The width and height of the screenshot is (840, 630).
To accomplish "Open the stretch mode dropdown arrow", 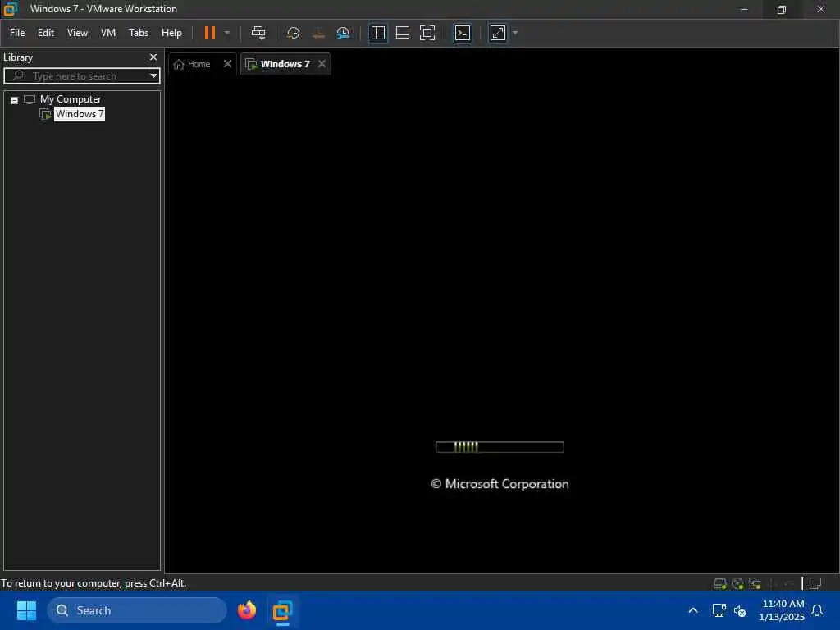I will [515, 33].
